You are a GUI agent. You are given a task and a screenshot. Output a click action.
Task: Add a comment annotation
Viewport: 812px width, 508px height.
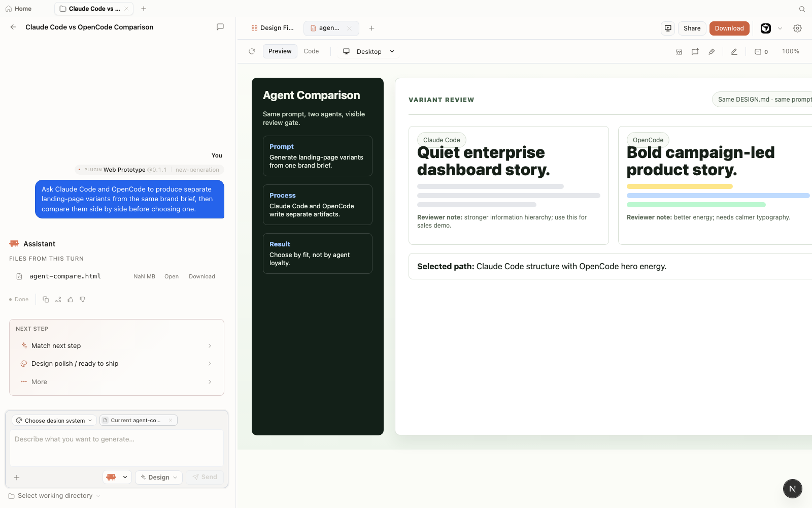point(695,51)
